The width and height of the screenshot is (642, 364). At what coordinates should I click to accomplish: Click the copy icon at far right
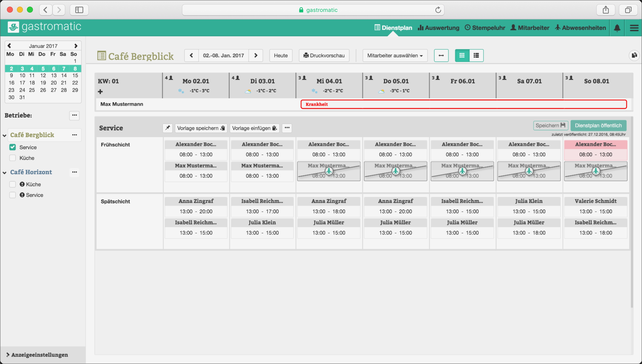tap(634, 55)
